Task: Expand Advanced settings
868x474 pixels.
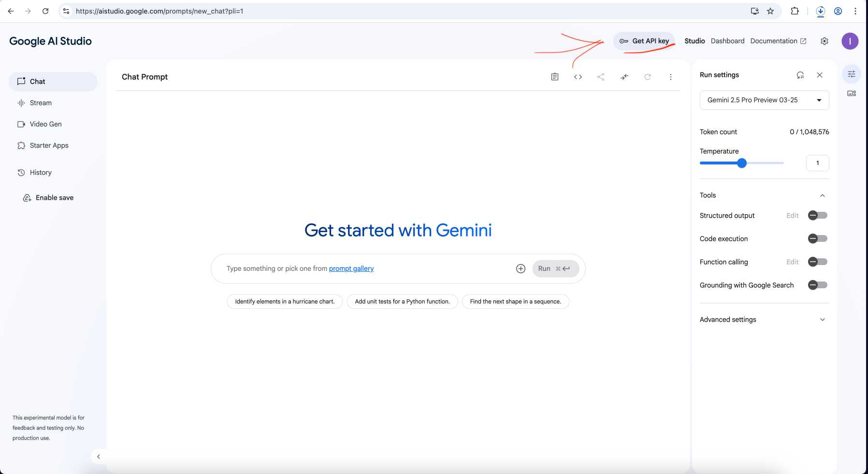Action: (x=764, y=320)
